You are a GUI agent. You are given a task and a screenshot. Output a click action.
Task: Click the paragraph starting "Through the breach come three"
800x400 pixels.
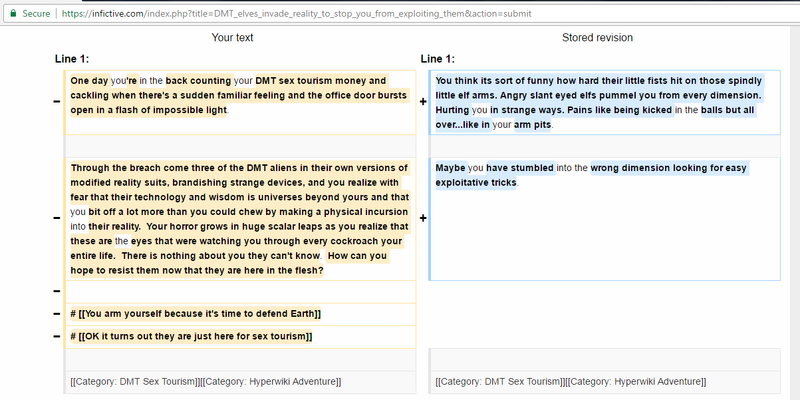pos(240,219)
